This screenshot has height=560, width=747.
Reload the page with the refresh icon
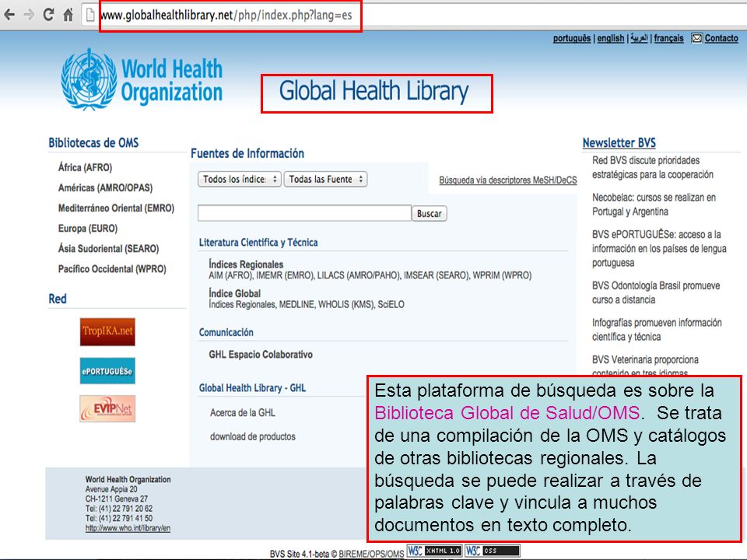[x=48, y=15]
